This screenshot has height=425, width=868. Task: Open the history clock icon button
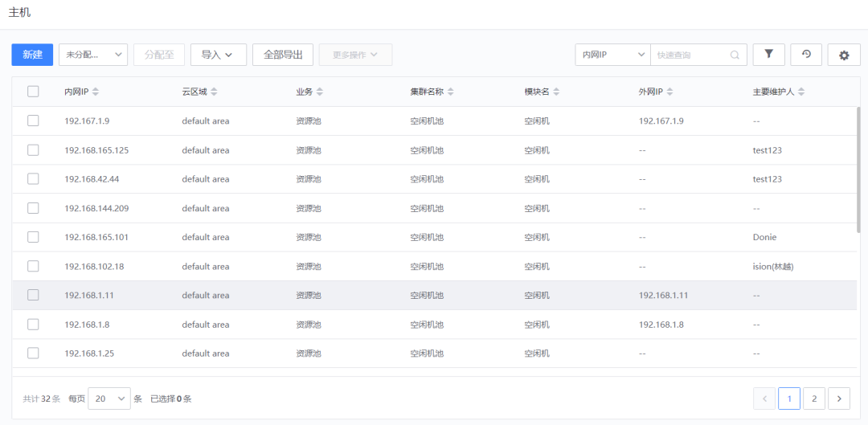(x=806, y=55)
